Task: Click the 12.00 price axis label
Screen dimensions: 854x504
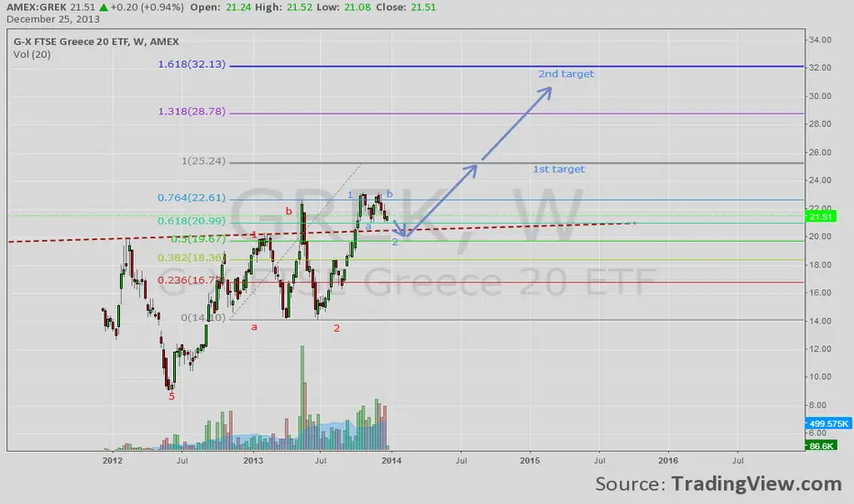Action: [x=820, y=349]
